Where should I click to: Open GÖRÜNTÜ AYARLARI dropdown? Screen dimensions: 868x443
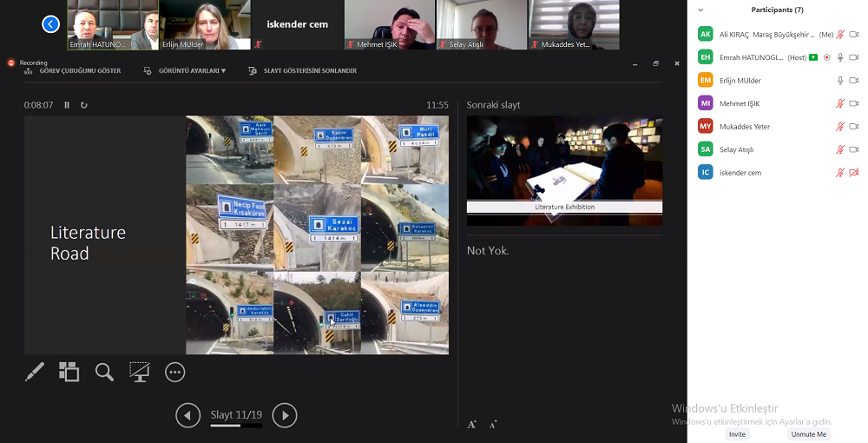pos(185,71)
